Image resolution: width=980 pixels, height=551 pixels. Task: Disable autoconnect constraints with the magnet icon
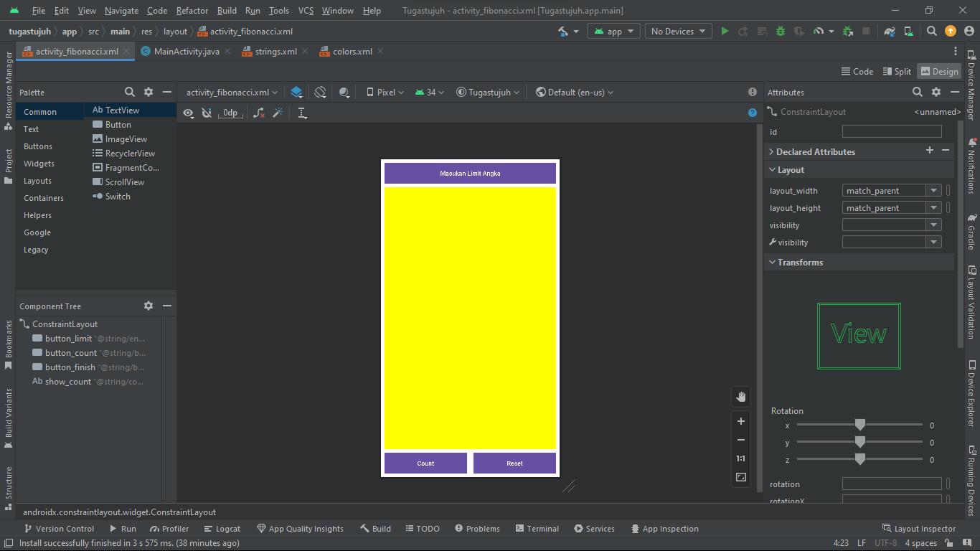[x=207, y=113]
